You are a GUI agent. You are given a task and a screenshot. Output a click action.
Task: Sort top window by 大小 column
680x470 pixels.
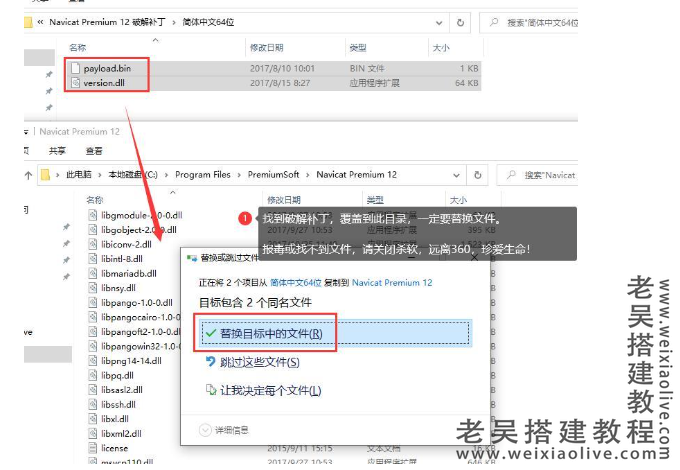(441, 48)
